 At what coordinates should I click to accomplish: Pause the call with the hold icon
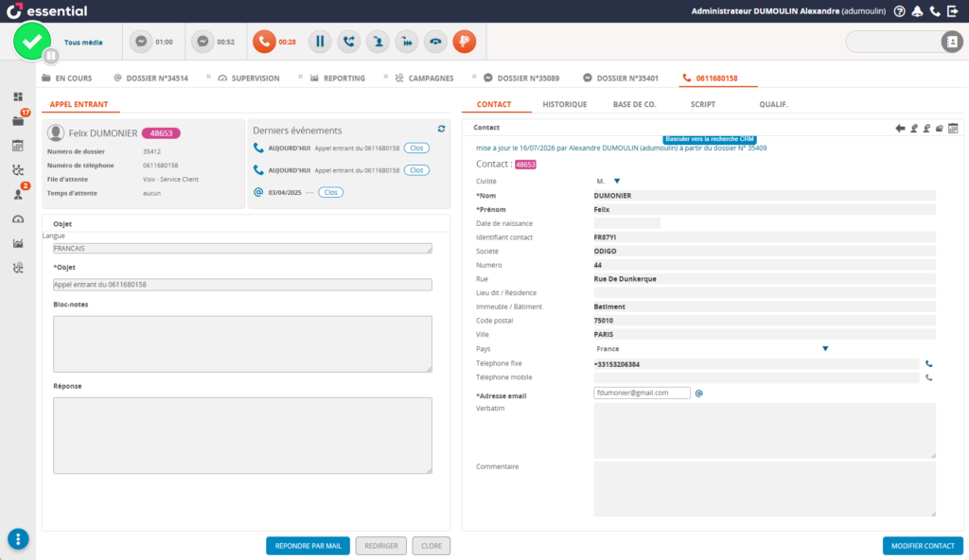(320, 42)
